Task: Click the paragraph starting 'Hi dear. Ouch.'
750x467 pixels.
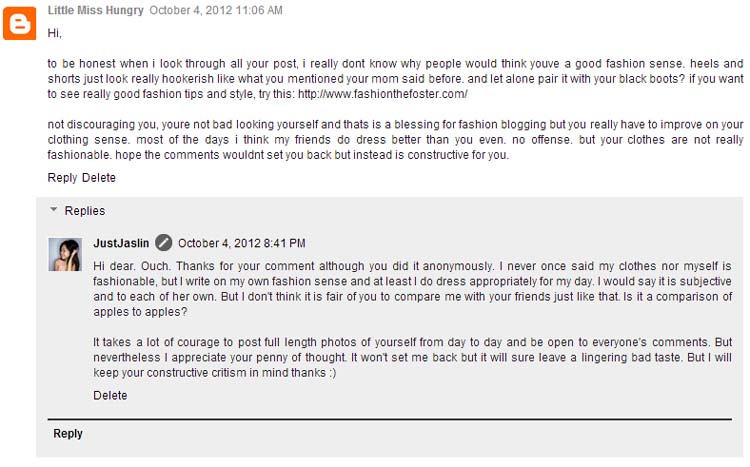Action: point(412,289)
